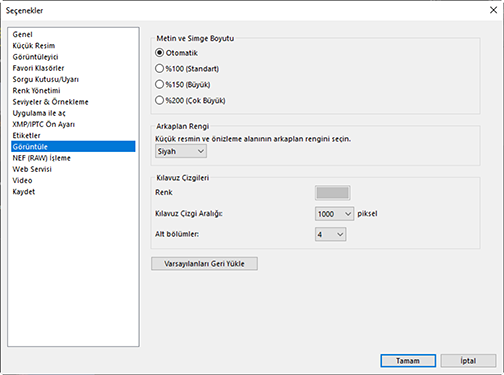Open the Kılavuz Çizgi Aralığı dropdown
Screen dimensions: 504x375
(334, 214)
